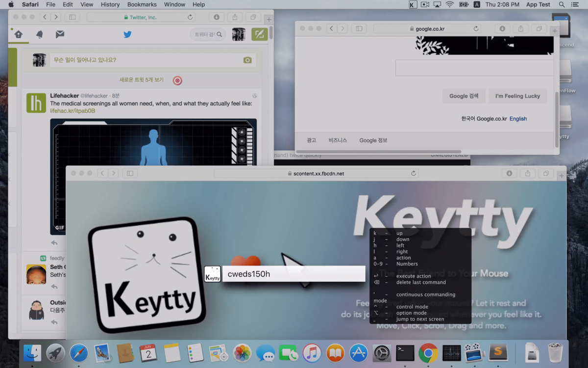This screenshot has width=588, height=368.
Task: Click the Lifehacker avatar in the tweet
Action: coord(36,103)
